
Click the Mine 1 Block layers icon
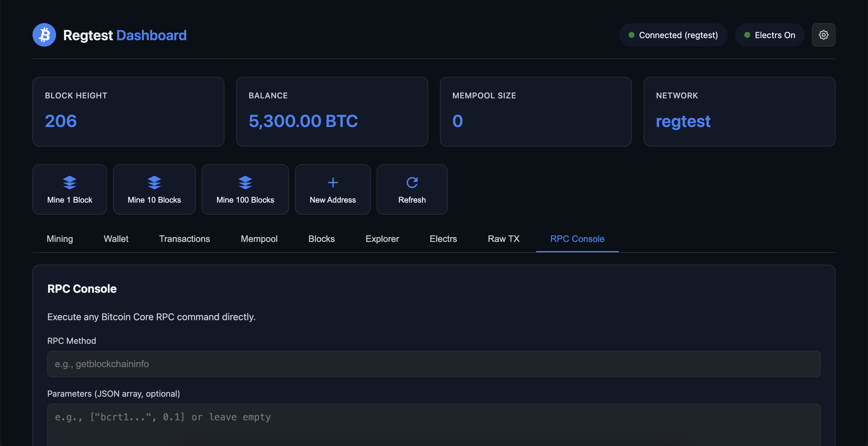pos(69,182)
